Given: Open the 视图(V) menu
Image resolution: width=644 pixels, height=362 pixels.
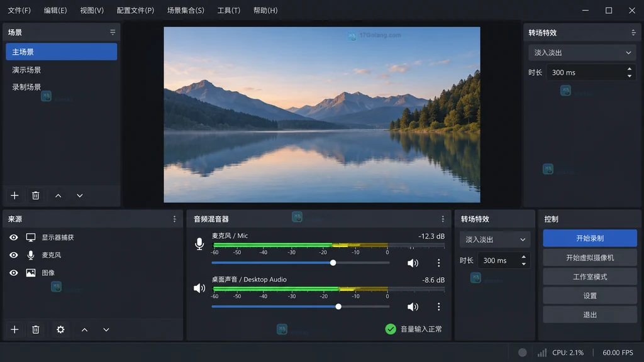Looking at the screenshot, I should click(92, 10).
